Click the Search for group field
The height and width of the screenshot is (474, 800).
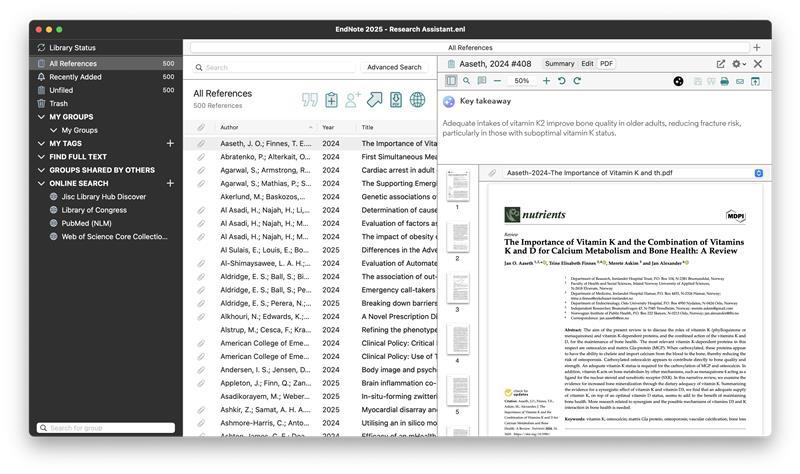[x=106, y=428]
